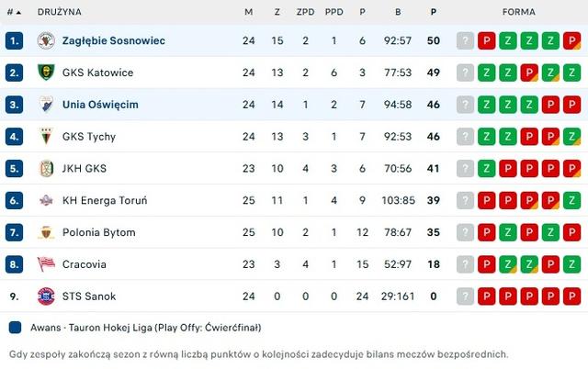Image resolution: width=588 pixels, height=369 pixels.
Task: Select the Polonia Bytom crest
Action: click(46, 232)
